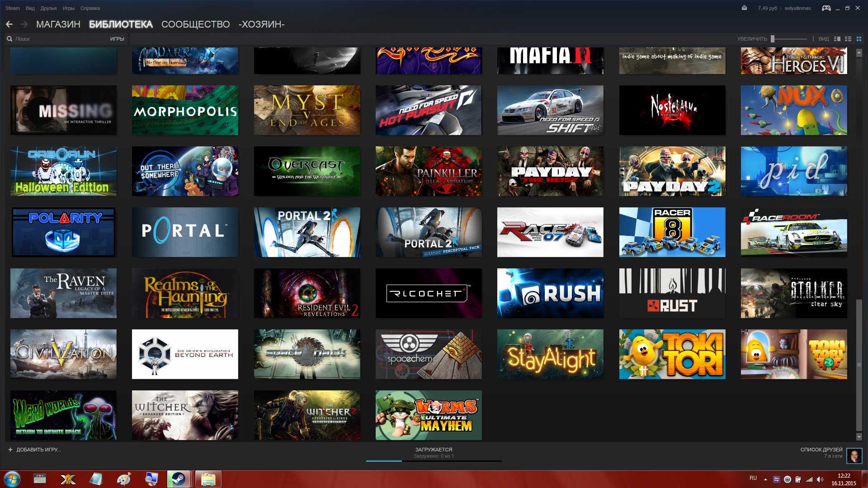This screenshot has height=488, width=868.
Task: Open ЗАГРУЖАЕТСЯ downloads status
Action: point(434,450)
